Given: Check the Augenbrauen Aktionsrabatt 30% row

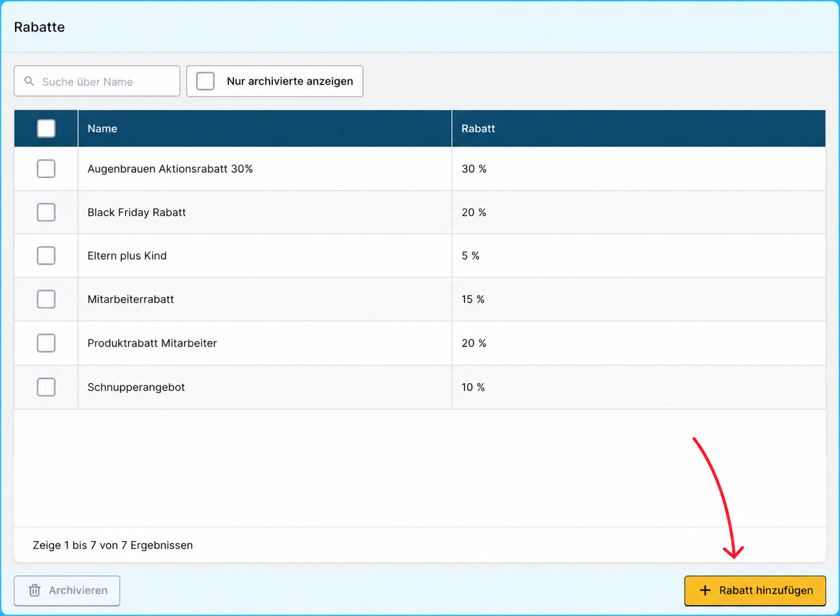Looking at the screenshot, I should point(46,169).
